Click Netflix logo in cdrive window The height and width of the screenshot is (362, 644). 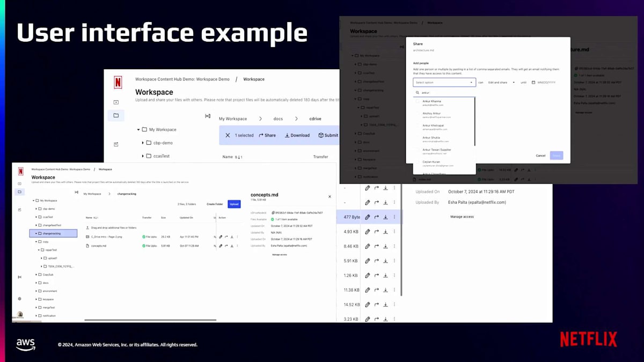coord(118,83)
